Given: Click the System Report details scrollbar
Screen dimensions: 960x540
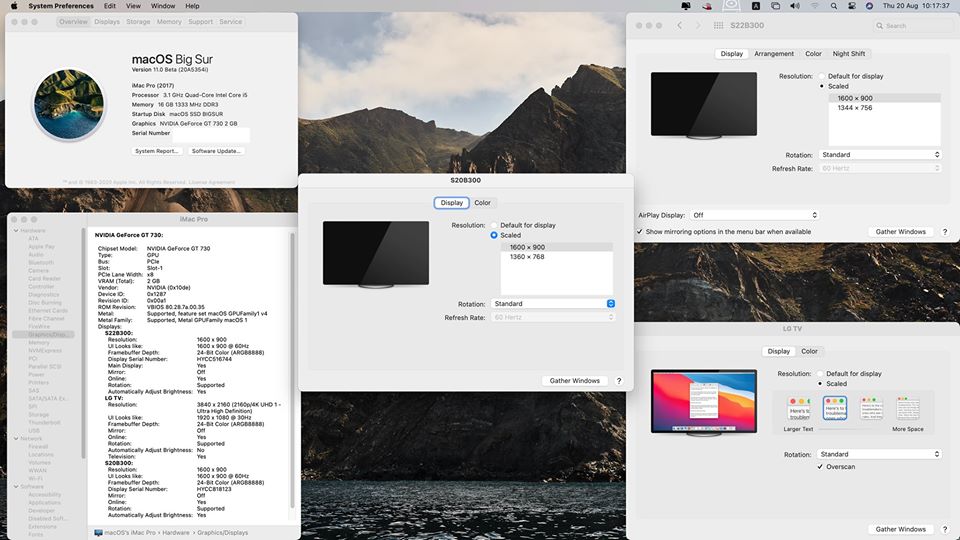Looking at the screenshot, I should 292,370.
